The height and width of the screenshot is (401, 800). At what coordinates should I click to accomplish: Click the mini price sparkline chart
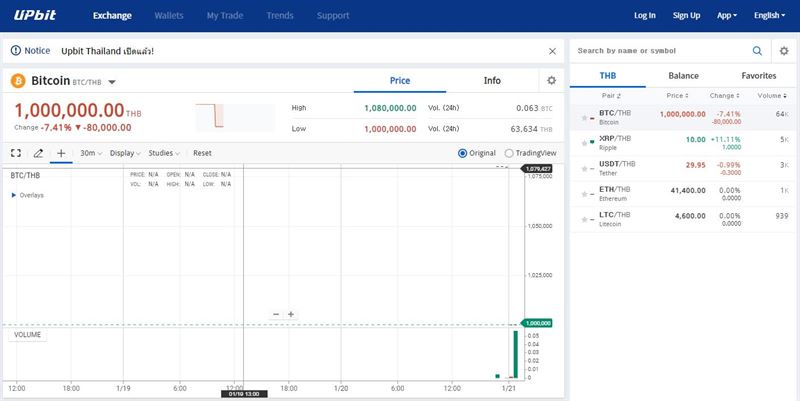[235, 117]
